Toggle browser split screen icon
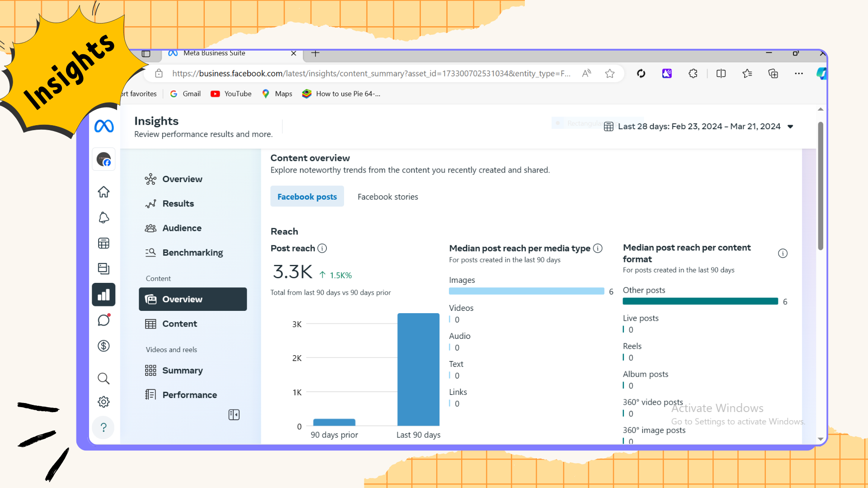Screen dimensions: 868x488 [721, 74]
